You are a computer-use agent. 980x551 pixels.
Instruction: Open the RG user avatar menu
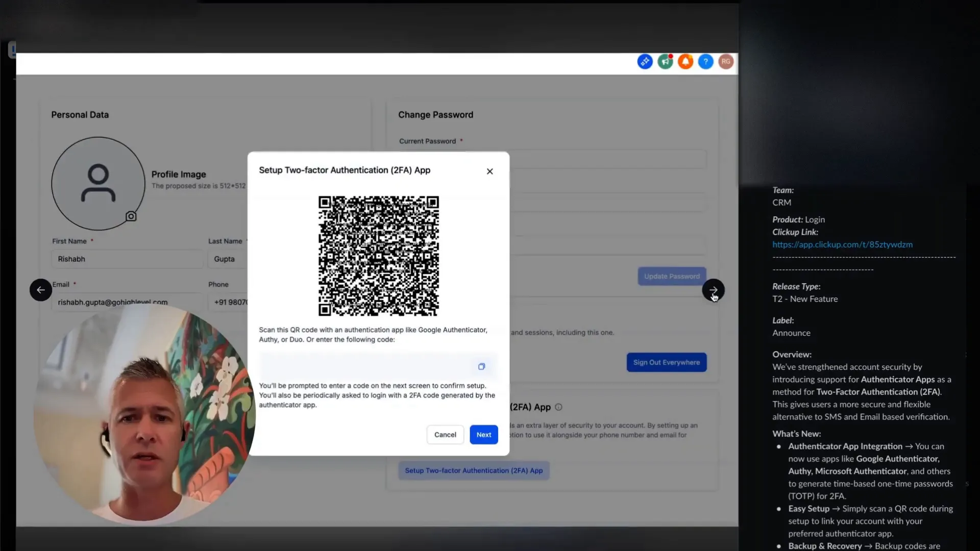pyautogui.click(x=726, y=62)
